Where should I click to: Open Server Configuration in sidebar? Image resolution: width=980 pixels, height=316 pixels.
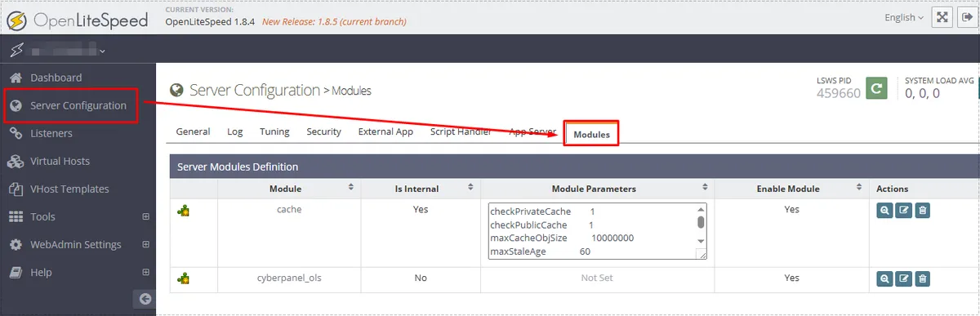(x=78, y=105)
